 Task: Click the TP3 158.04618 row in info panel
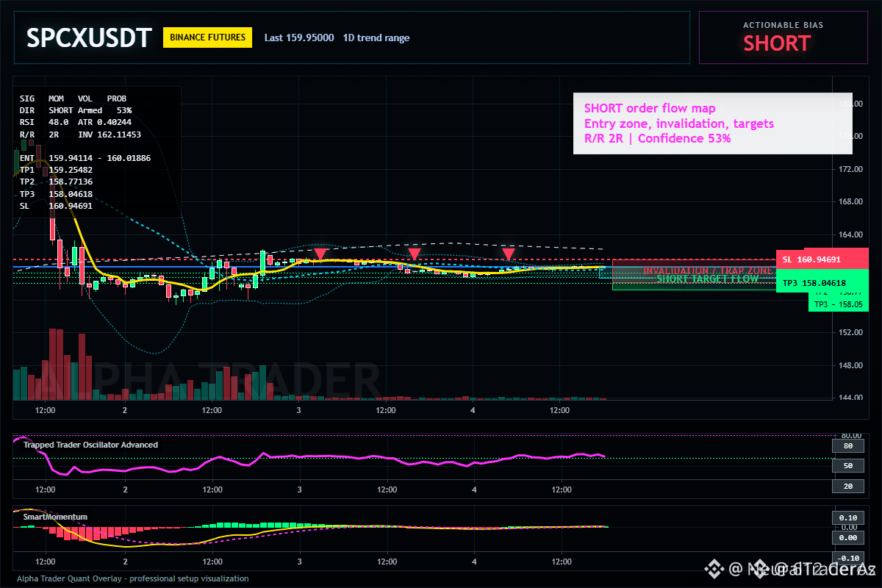[56, 194]
